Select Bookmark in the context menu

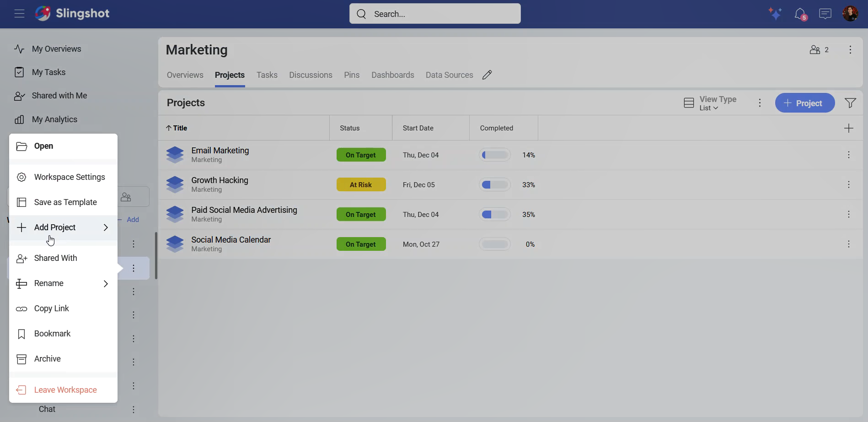coord(63,334)
